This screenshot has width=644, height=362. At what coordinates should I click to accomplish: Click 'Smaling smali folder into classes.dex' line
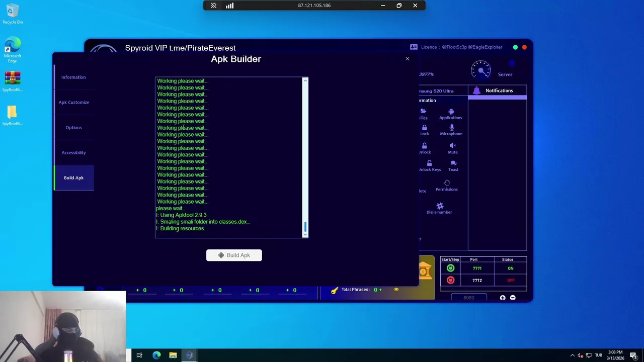tap(203, 222)
